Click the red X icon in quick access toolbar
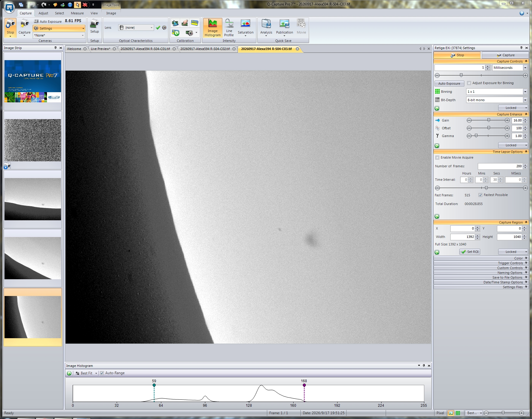 85,5
